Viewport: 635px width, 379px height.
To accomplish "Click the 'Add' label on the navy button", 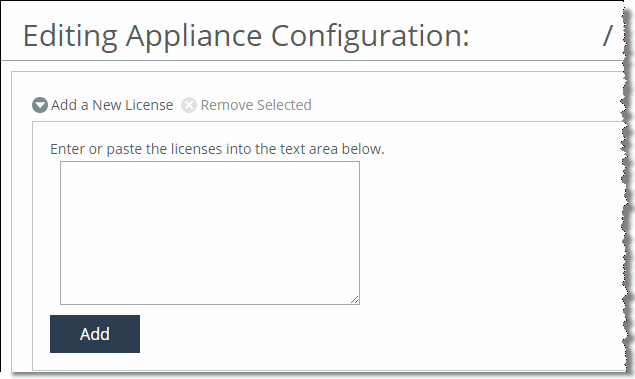I will [x=95, y=334].
